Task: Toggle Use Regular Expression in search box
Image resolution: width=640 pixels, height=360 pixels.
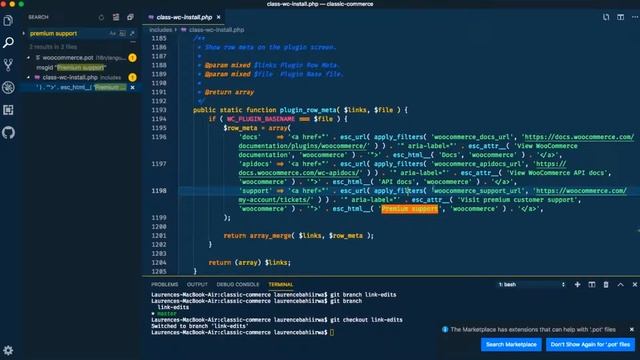Action: (132, 33)
